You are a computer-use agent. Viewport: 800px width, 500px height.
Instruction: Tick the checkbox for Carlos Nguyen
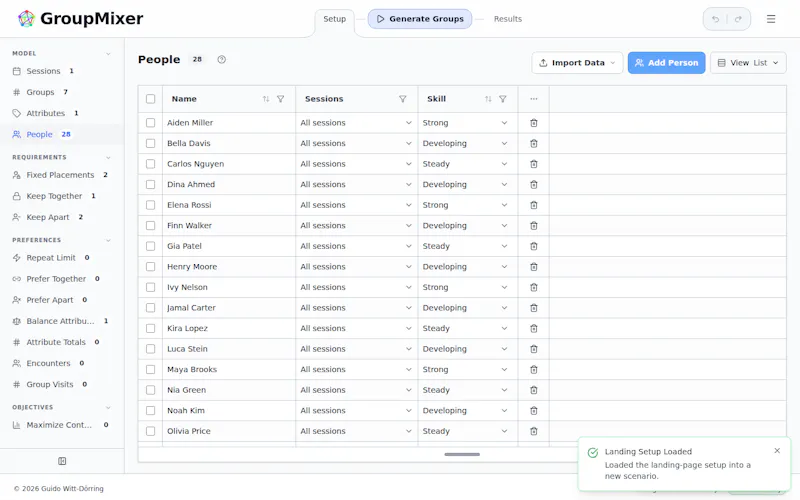tap(151, 164)
